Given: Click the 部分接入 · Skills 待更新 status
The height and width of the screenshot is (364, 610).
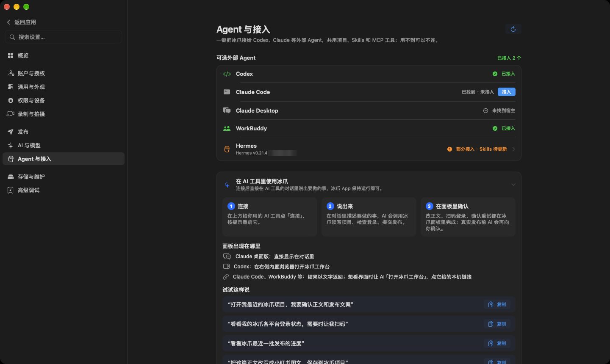Looking at the screenshot, I should point(481,149).
